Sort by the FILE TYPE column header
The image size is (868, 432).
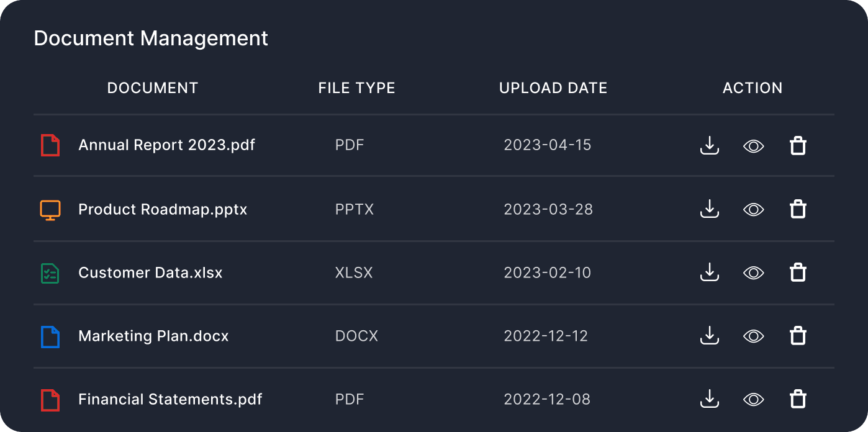coord(356,88)
